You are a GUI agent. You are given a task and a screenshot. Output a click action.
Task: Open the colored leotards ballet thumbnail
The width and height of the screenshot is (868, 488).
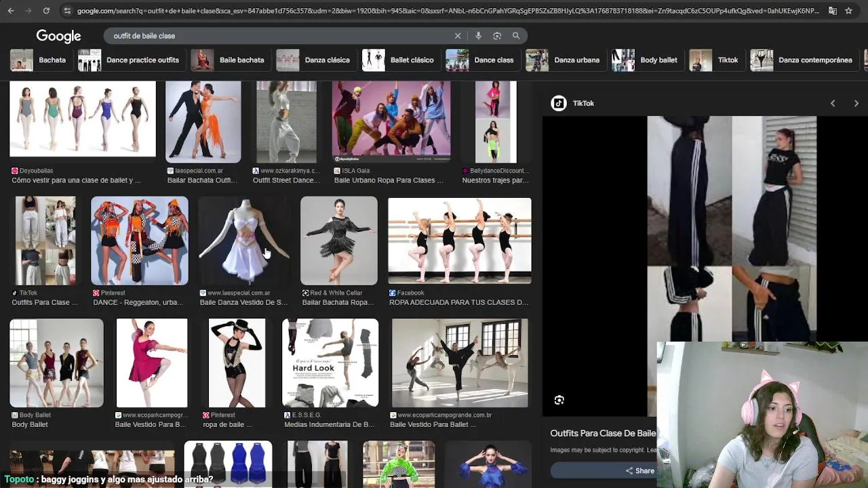[x=83, y=120]
